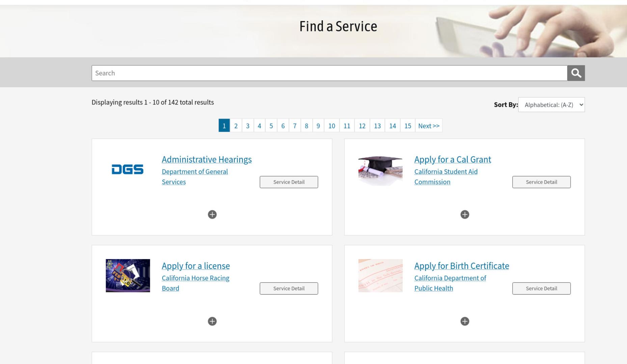This screenshot has height=364, width=627.
Task: Open the Apply for a Cal Grant link
Action: tap(453, 159)
